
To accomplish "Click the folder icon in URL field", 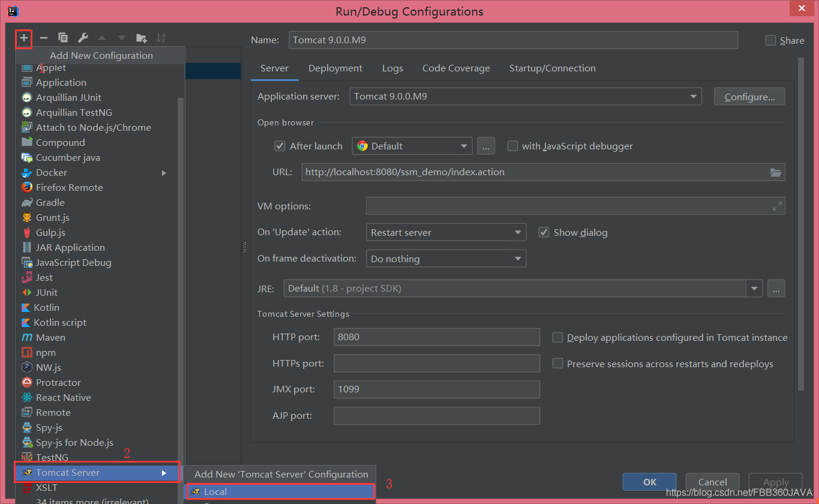I will point(776,172).
